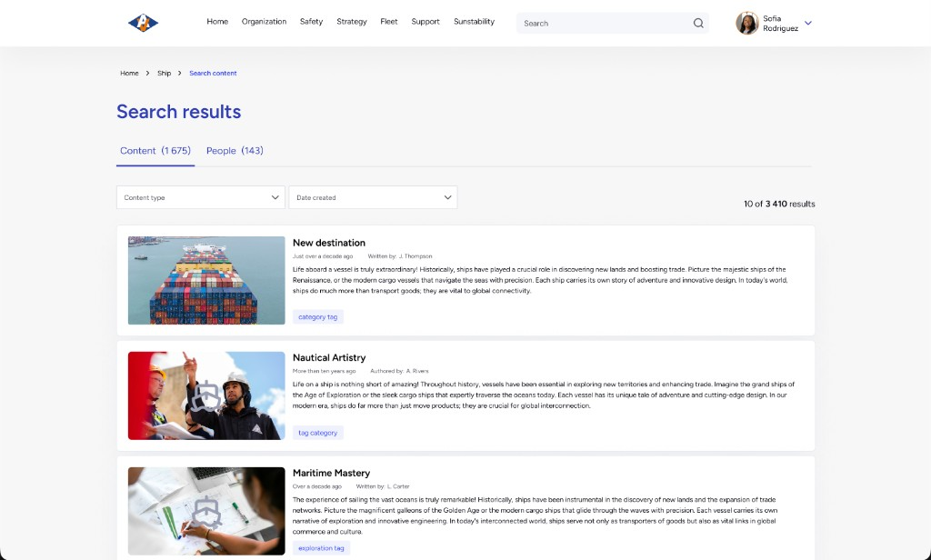The width and height of the screenshot is (931, 560).
Task: Click the Sofia Rodriguez name text
Action: click(780, 23)
